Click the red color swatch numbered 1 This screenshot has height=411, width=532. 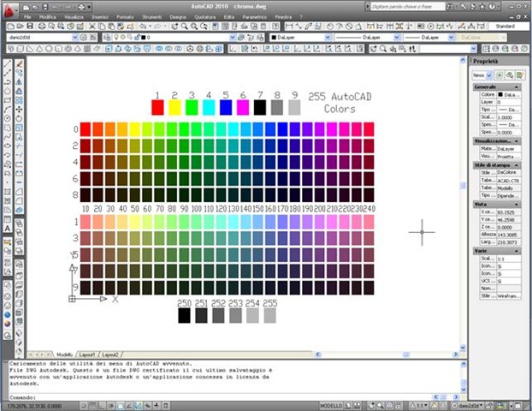pyautogui.click(x=157, y=108)
